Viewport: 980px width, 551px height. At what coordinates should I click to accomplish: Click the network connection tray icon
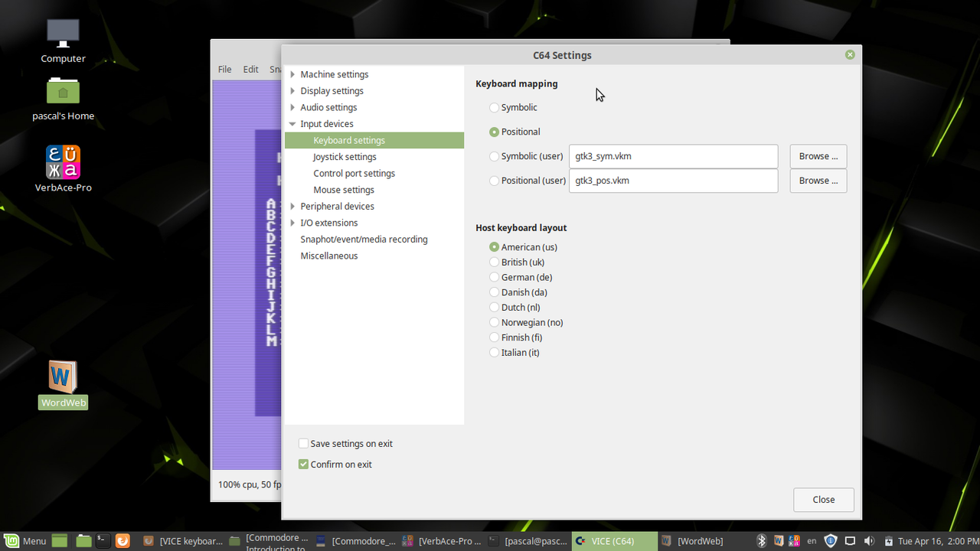(850, 541)
